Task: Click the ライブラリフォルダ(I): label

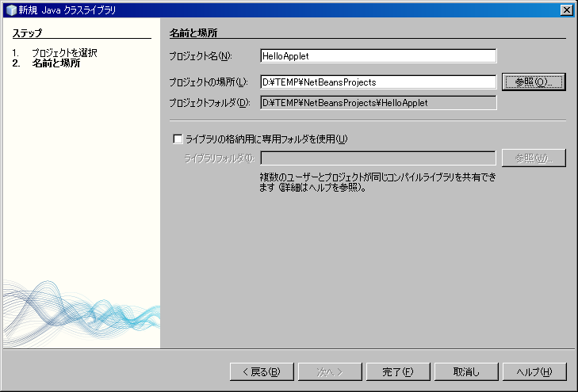Action: pyautogui.click(x=220, y=158)
